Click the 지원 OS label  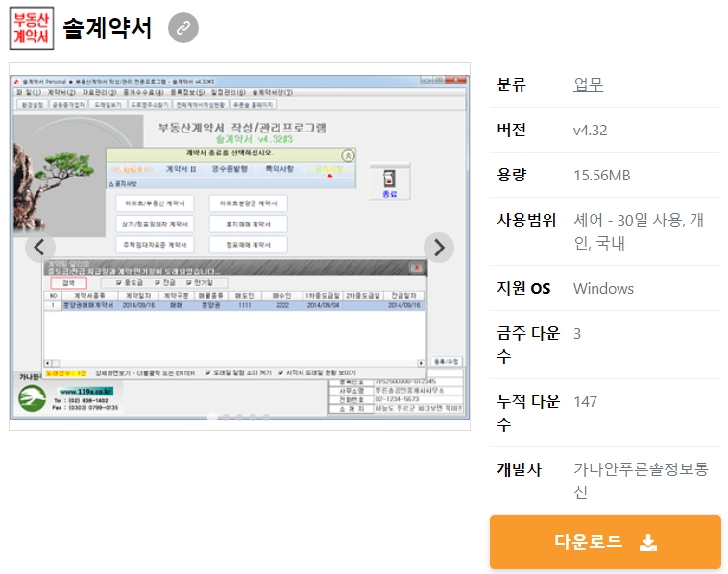523,288
